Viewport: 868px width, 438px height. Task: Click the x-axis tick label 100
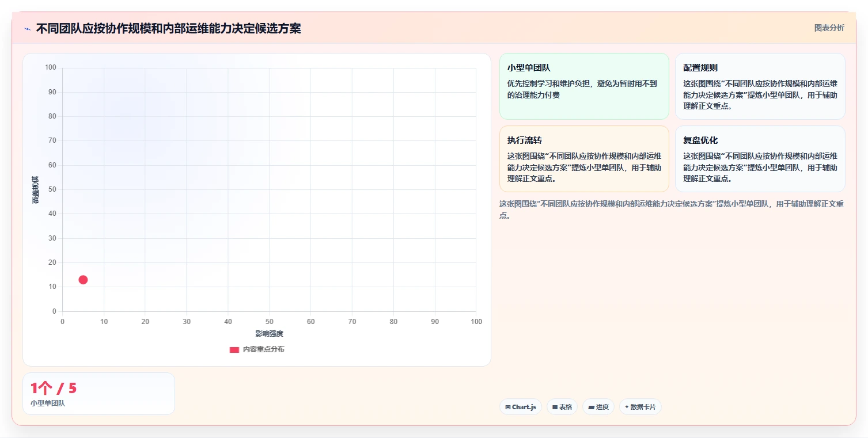pos(476,322)
